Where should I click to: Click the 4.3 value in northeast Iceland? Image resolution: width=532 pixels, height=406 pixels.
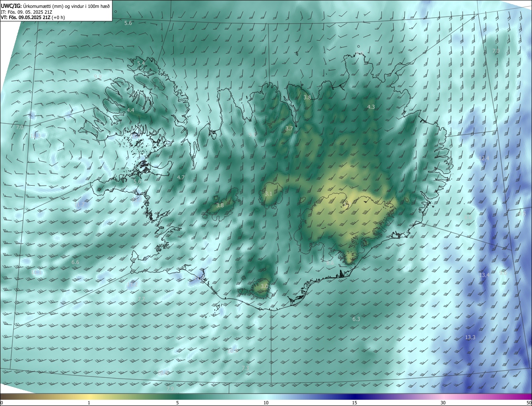tap(371, 107)
